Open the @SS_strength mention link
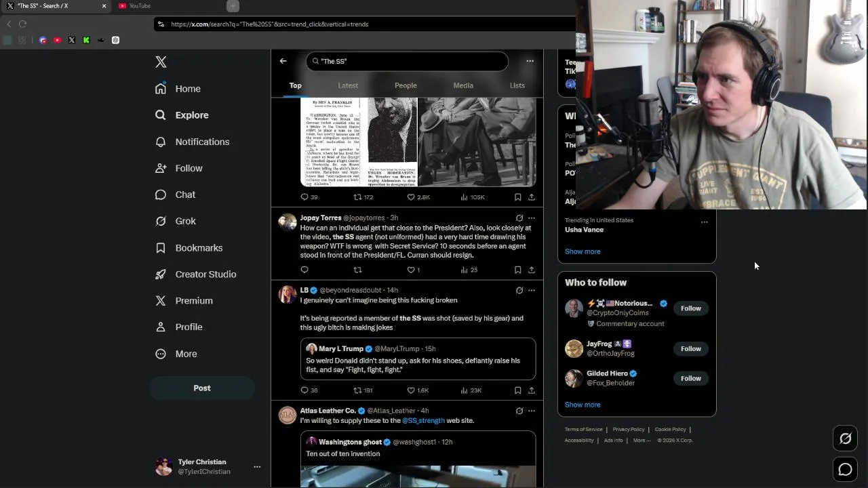868x488 pixels. (x=423, y=421)
